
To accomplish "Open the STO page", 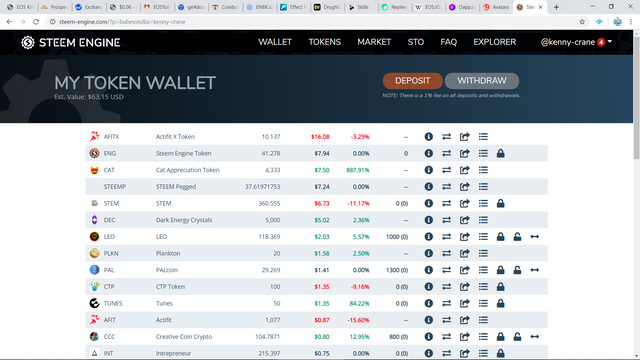I will pyautogui.click(x=416, y=42).
